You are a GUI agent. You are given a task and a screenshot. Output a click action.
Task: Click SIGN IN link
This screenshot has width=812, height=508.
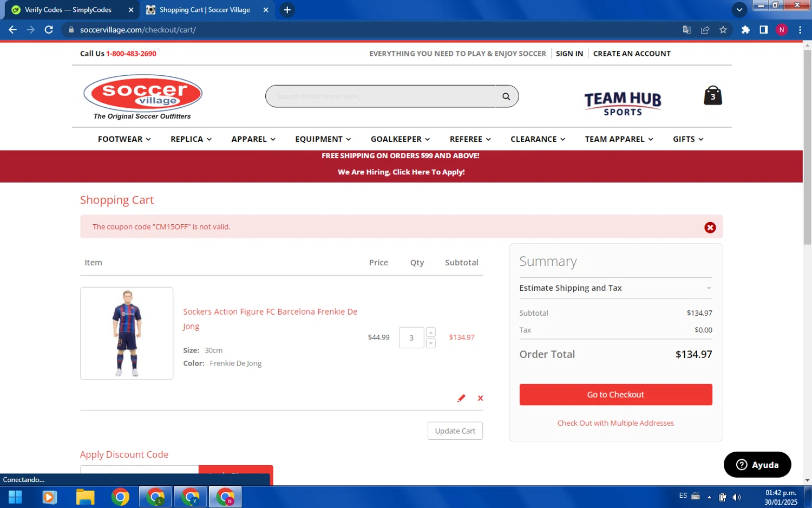pyautogui.click(x=569, y=54)
